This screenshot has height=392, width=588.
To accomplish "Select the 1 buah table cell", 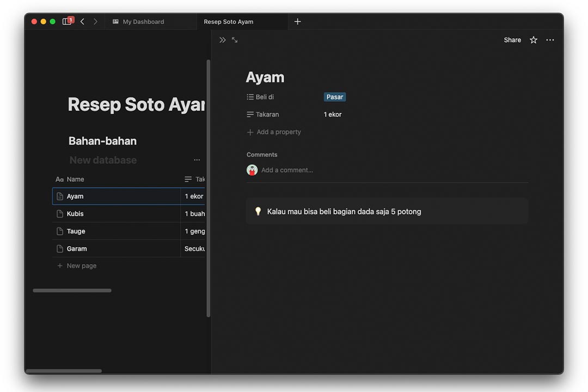I will pyautogui.click(x=193, y=214).
